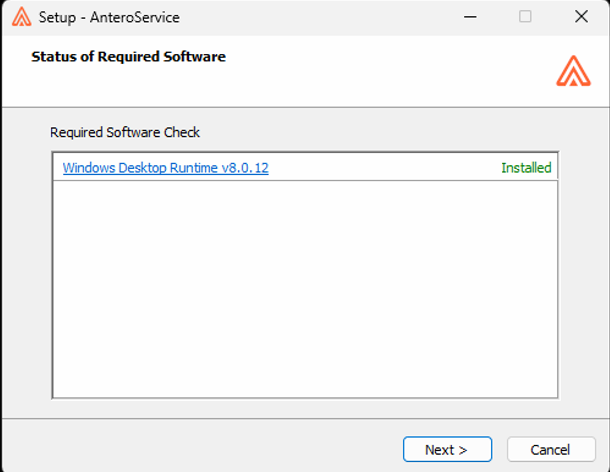The image size is (610, 472).
Task: Click the Status of Required Software heading
Action: pos(128,57)
